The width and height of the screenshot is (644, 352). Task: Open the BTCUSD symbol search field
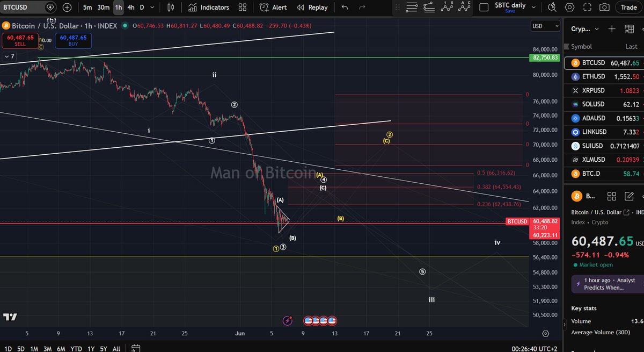pyautogui.click(x=29, y=8)
